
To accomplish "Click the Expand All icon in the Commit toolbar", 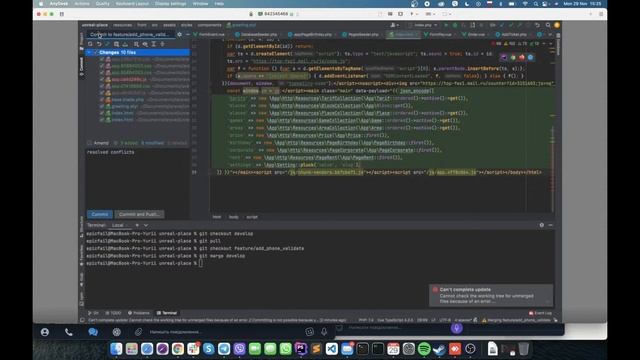I will pos(154,44).
